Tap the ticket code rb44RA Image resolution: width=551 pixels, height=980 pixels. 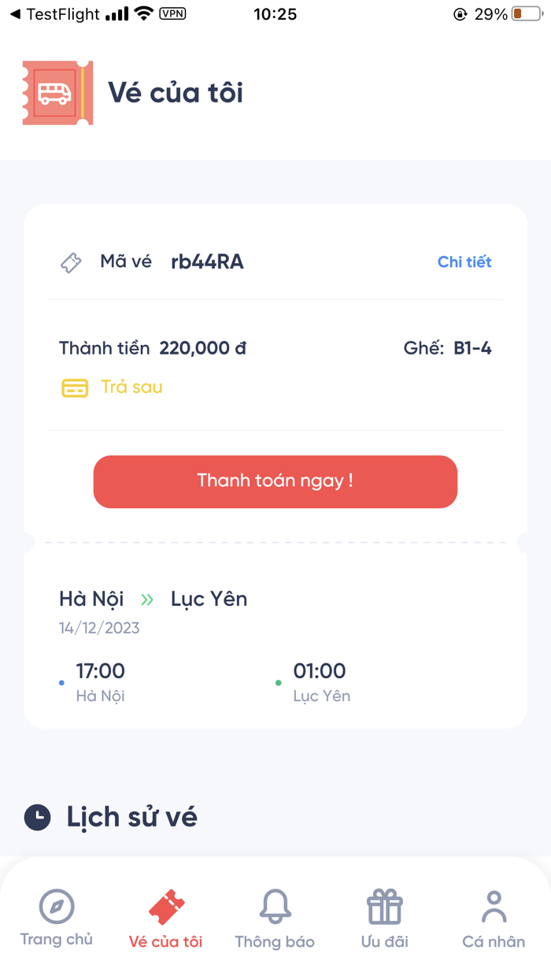tap(205, 262)
